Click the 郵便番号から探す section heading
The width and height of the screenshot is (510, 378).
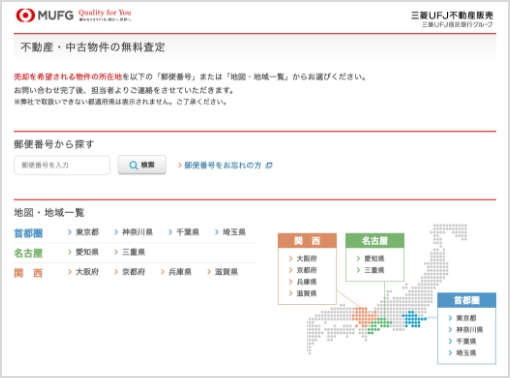(x=54, y=144)
